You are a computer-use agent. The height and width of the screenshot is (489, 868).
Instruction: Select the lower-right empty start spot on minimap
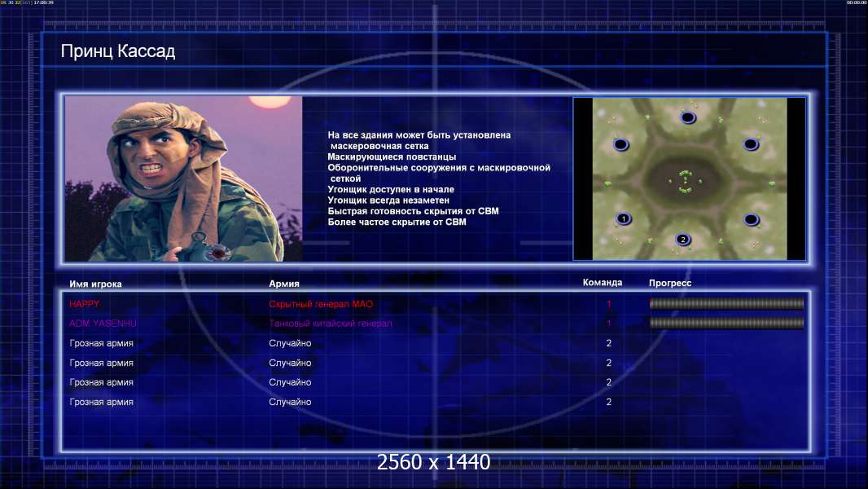pos(751,220)
